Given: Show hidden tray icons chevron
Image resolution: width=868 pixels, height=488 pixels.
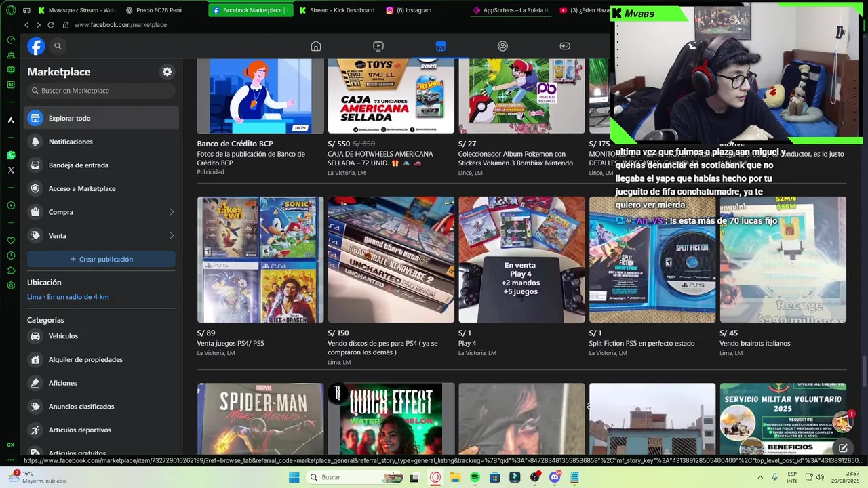Looking at the screenshot, I should pyautogui.click(x=760, y=477).
